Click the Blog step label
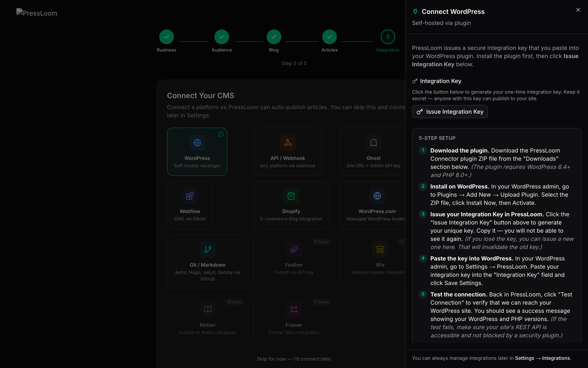Image resolution: width=588 pixels, height=368 pixels. click(274, 50)
